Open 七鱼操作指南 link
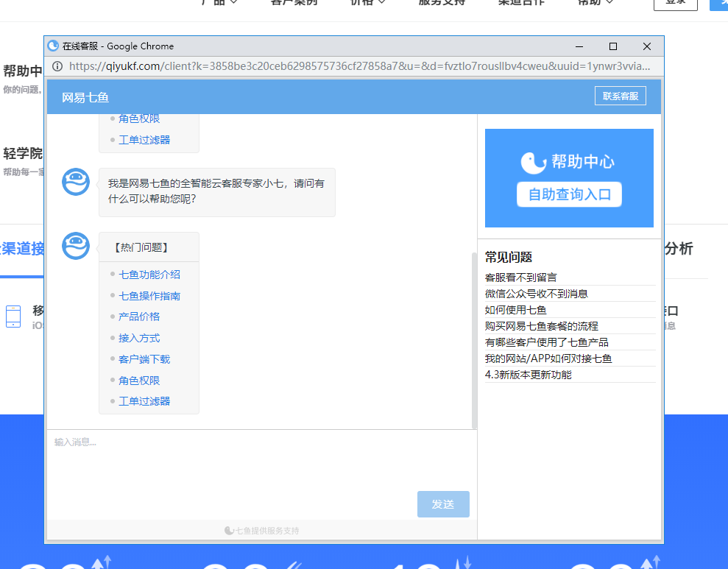 click(149, 296)
